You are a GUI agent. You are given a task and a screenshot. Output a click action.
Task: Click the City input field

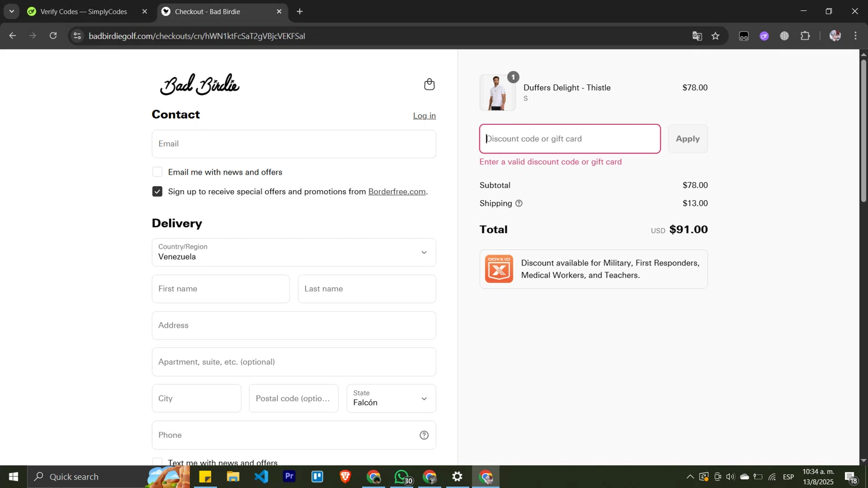[197, 398]
